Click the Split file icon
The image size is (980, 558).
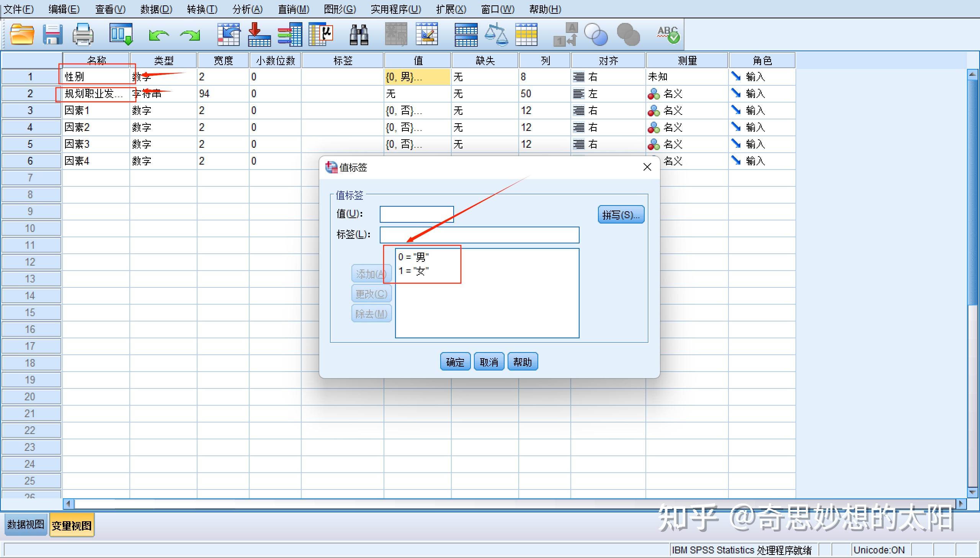click(466, 34)
